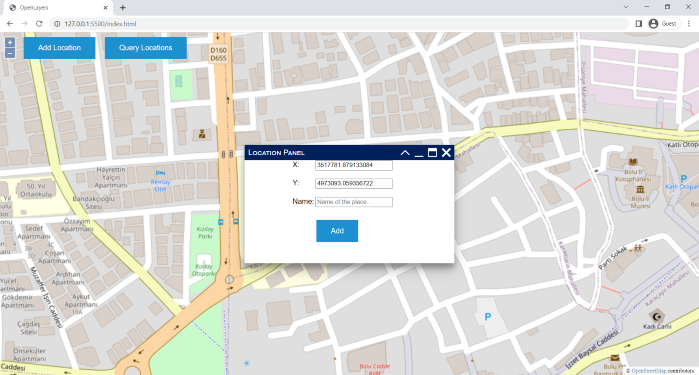Screen dimensions: 699x375
Task: Zoom in the map with plus button
Action: coord(10,42)
